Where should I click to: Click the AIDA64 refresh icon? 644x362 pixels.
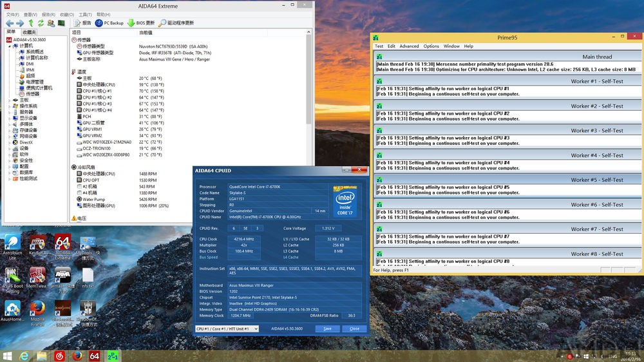[x=41, y=23]
